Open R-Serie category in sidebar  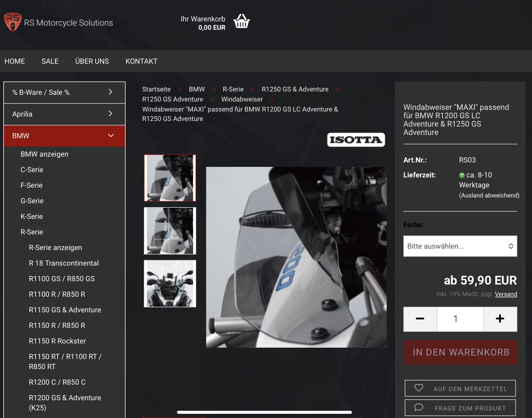tap(32, 232)
